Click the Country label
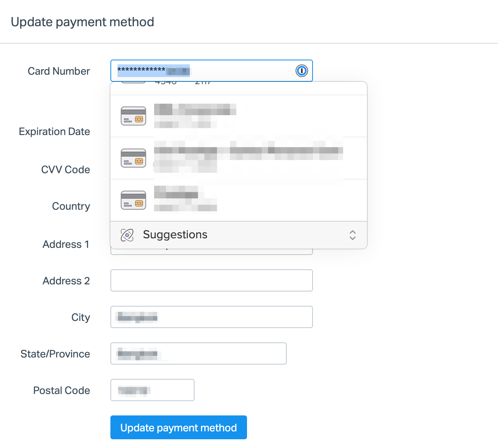The width and height of the screenshot is (498, 448). click(x=71, y=206)
